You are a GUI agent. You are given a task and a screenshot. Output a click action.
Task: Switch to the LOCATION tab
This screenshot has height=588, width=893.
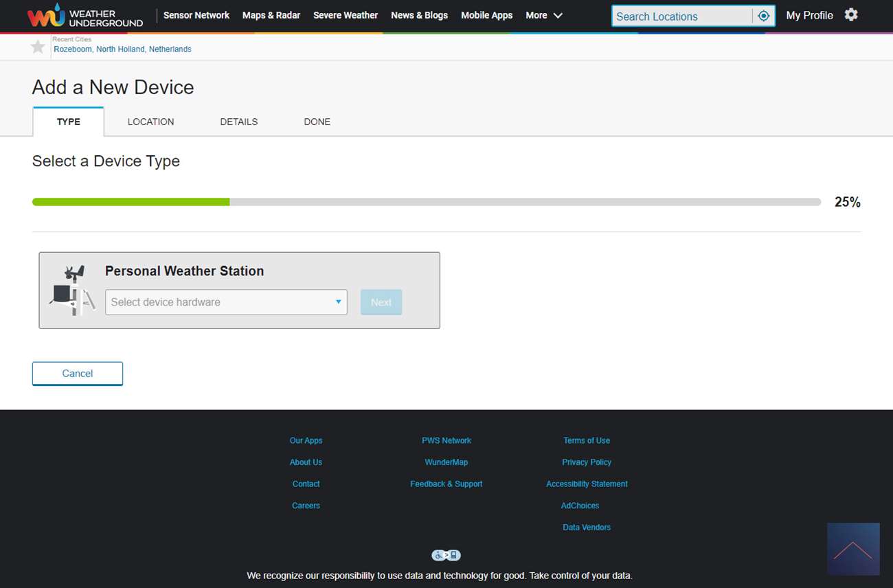(x=150, y=122)
